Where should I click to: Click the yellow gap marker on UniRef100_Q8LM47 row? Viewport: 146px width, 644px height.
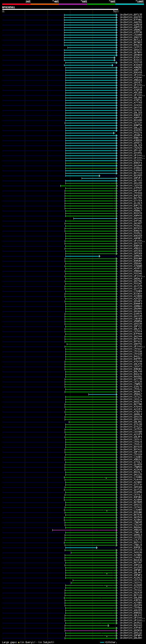pyautogui.click(x=107, y=573)
